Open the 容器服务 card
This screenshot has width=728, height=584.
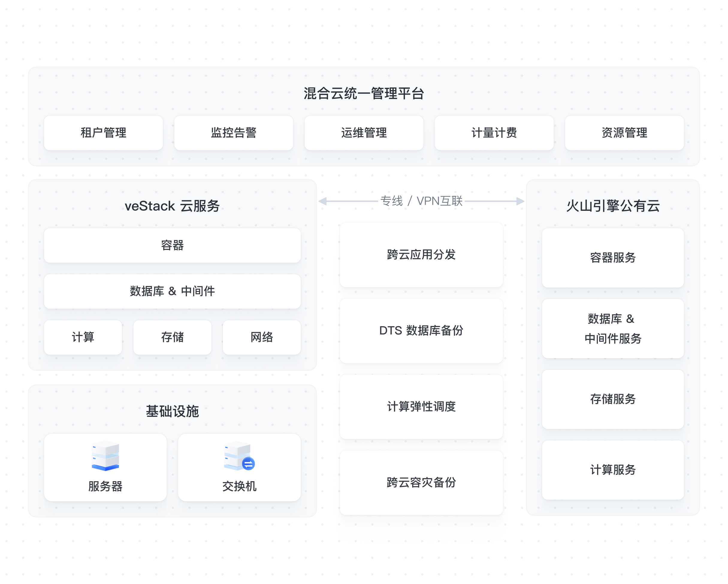(613, 258)
